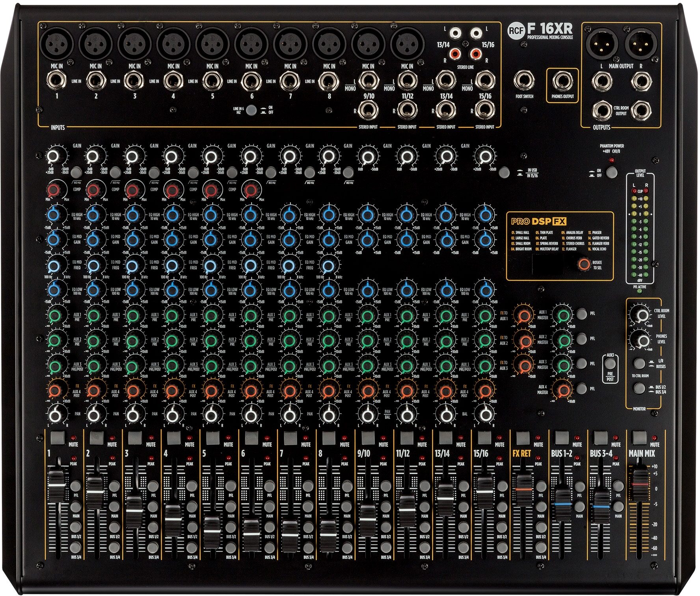700x596 pixels.
Task: Click the GAIN knob on channel 15/16
Action: (485, 156)
